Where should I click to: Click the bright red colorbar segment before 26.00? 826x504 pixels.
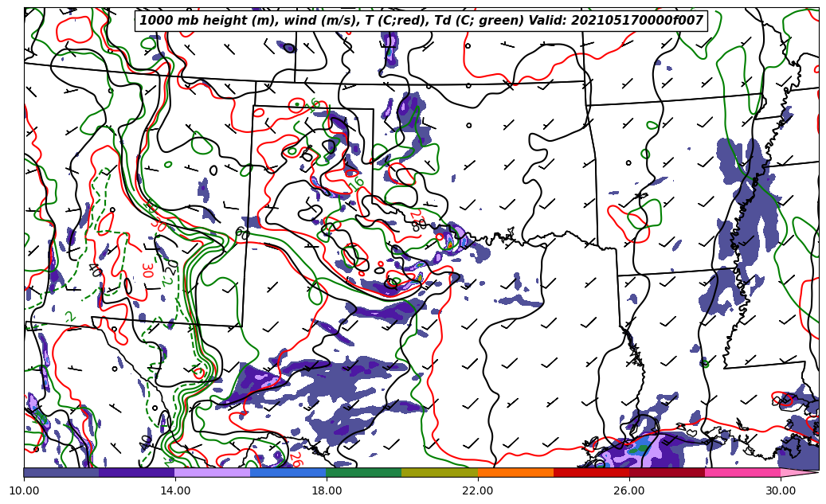[591, 472]
